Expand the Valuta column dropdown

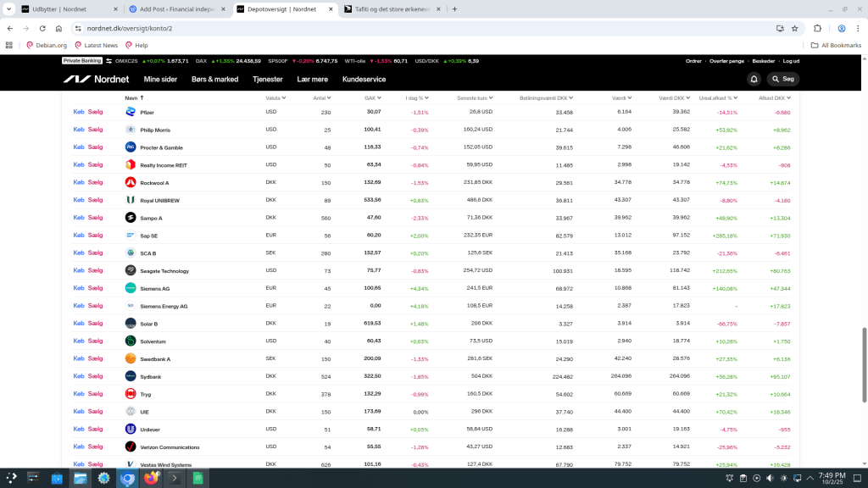[x=275, y=97]
